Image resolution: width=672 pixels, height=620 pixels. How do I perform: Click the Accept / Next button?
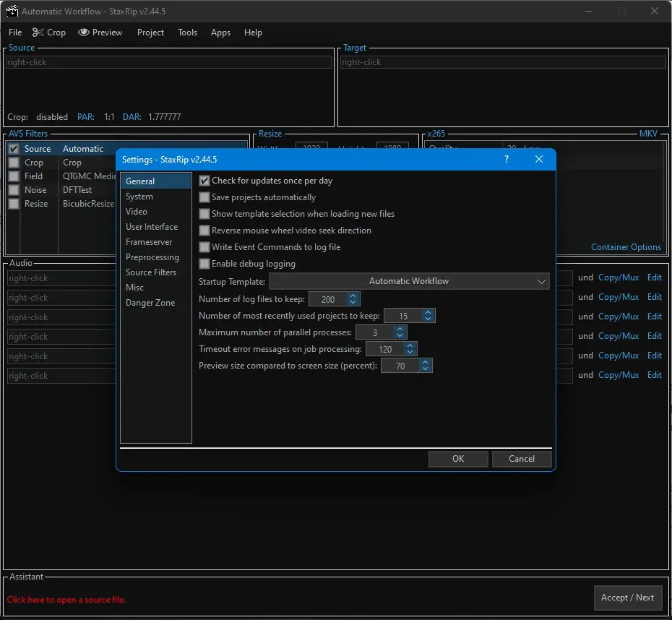[627, 598]
